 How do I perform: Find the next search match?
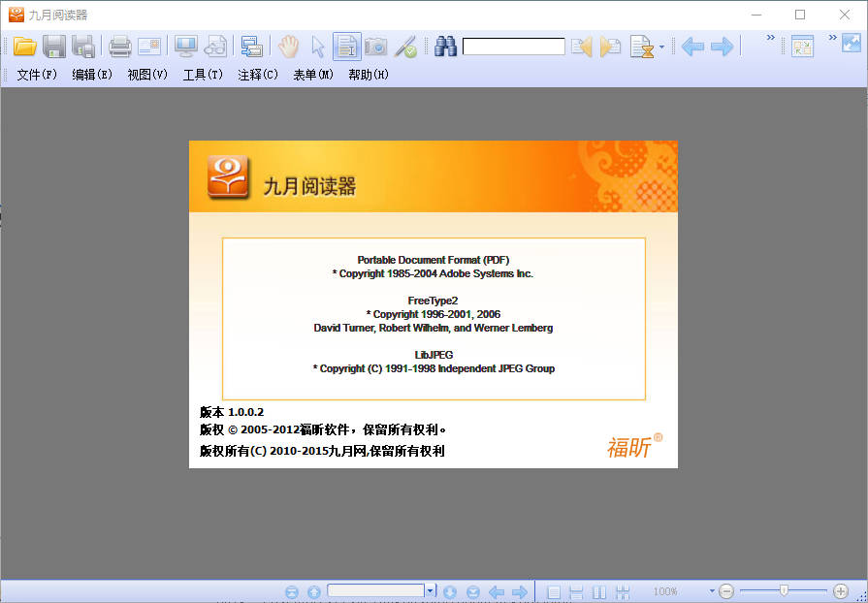point(610,47)
